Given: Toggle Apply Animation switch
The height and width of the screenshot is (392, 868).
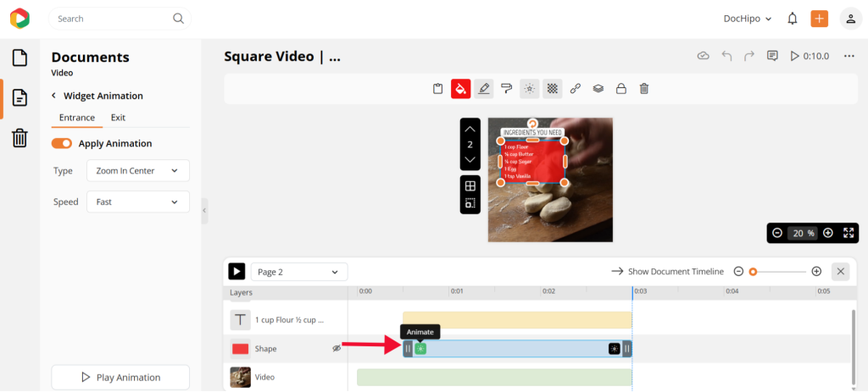Looking at the screenshot, I should 61,144.
